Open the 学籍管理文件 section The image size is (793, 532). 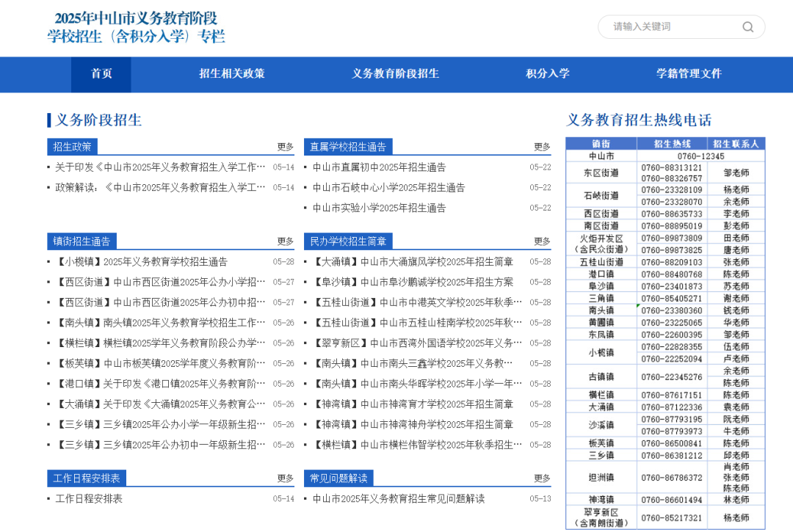[689, 74]
